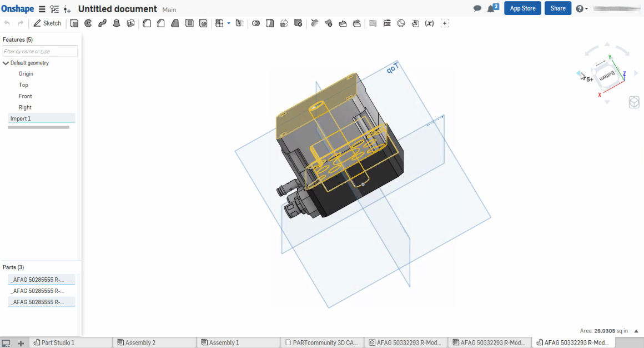
Task: Open the Boolean tool
Action: tap(256, 23)
